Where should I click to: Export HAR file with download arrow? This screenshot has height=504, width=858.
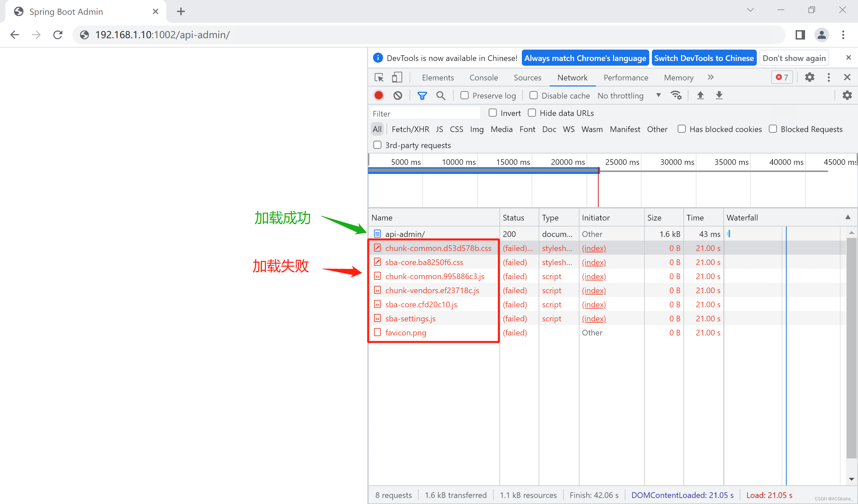tap(719, 96)
